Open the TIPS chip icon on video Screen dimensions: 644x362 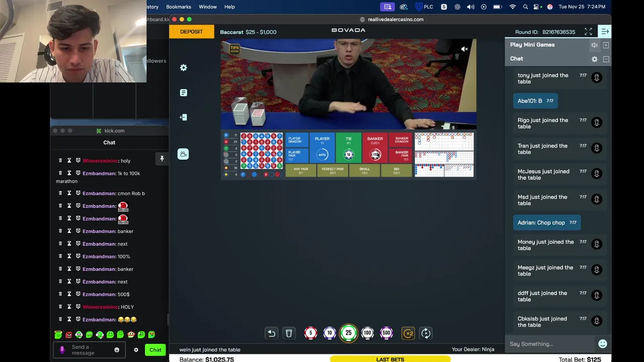pyautogui.click(x=234, y=49)
